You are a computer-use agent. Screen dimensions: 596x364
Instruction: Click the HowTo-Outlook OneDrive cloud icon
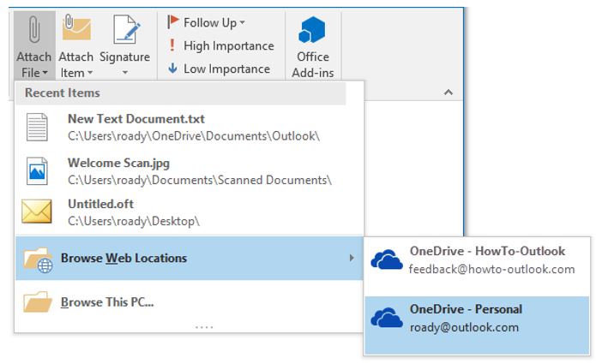(x=387, y=260)
